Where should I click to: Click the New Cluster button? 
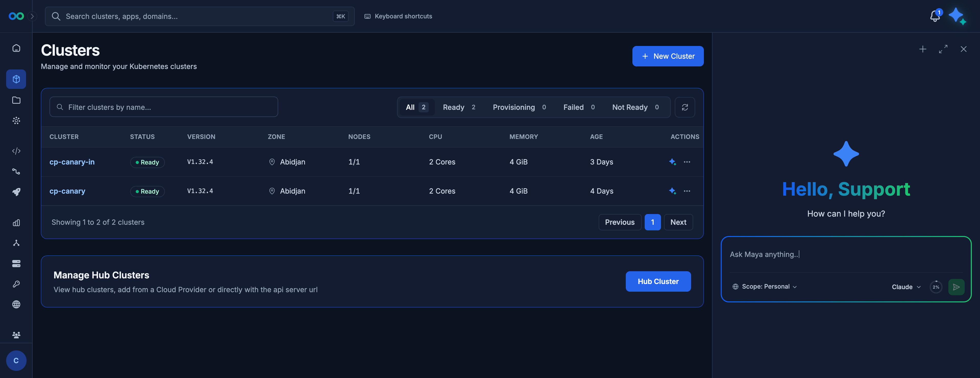[x=668, y=56]
